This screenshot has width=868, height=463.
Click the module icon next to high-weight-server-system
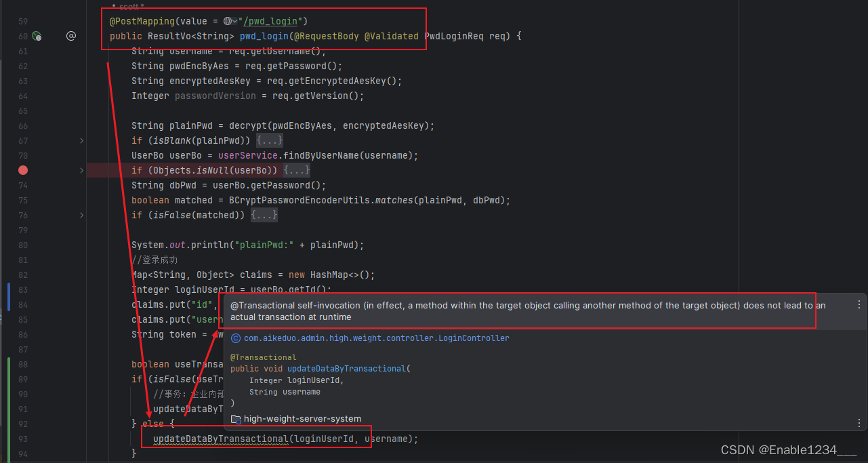(x=235, y=419)
